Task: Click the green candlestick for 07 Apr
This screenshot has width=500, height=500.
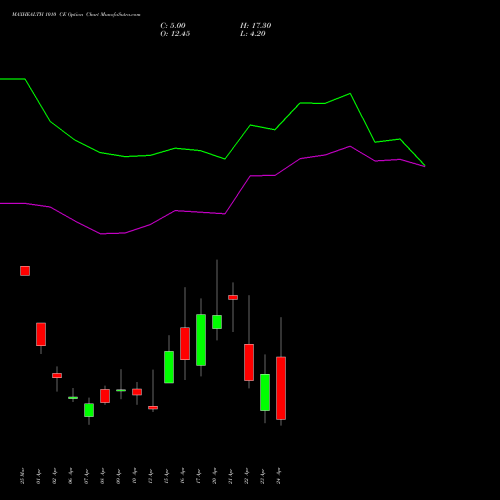Action: (x=89, y=410)
